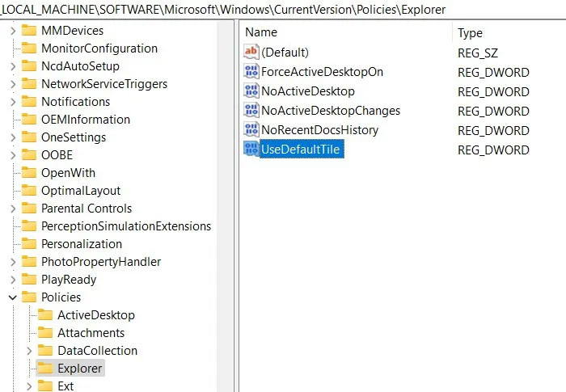Click the UseDefaultTile DWORD value icon
Image resolution: width=566 pixels, height=392 pixels.
(x=251, y=149)
